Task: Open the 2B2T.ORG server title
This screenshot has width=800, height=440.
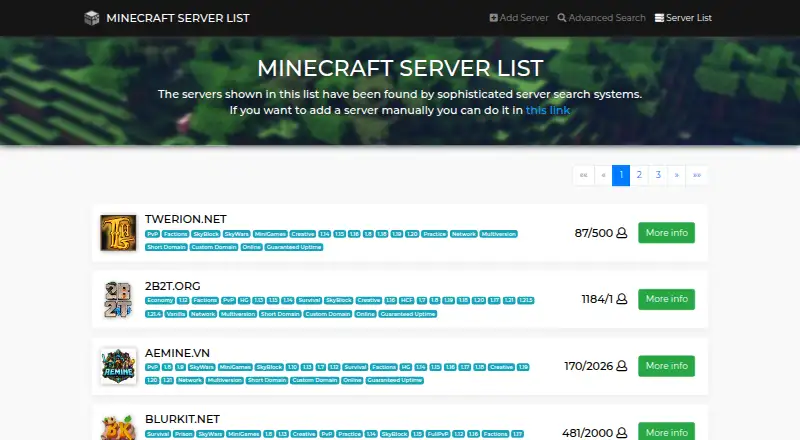Action: [172, 286]
